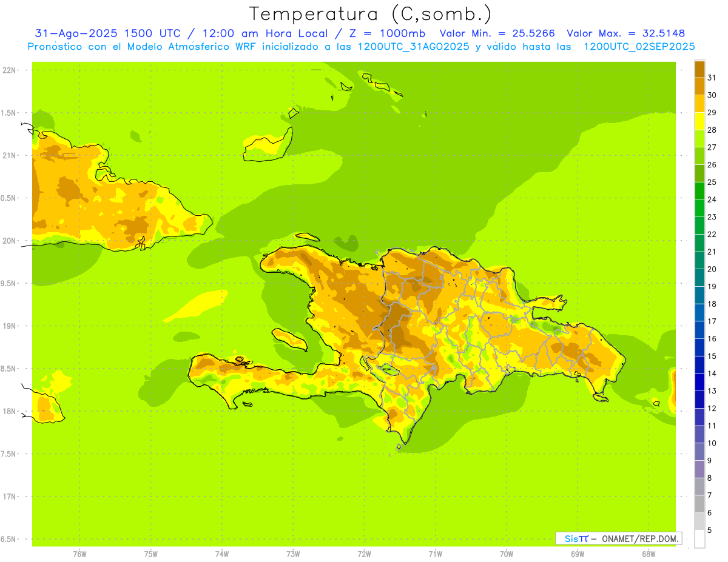Image resolution: width=728 pixels, height=562 pixels.
Task: Click the cut-off latitude label "1.5N"
Action: (x=9, y=113)
